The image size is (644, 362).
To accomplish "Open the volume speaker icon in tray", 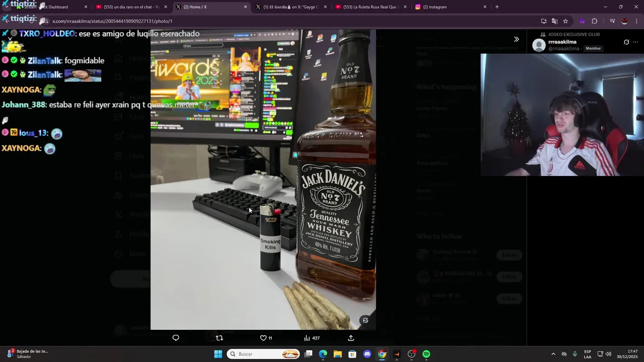I will [x=609, y=354].
